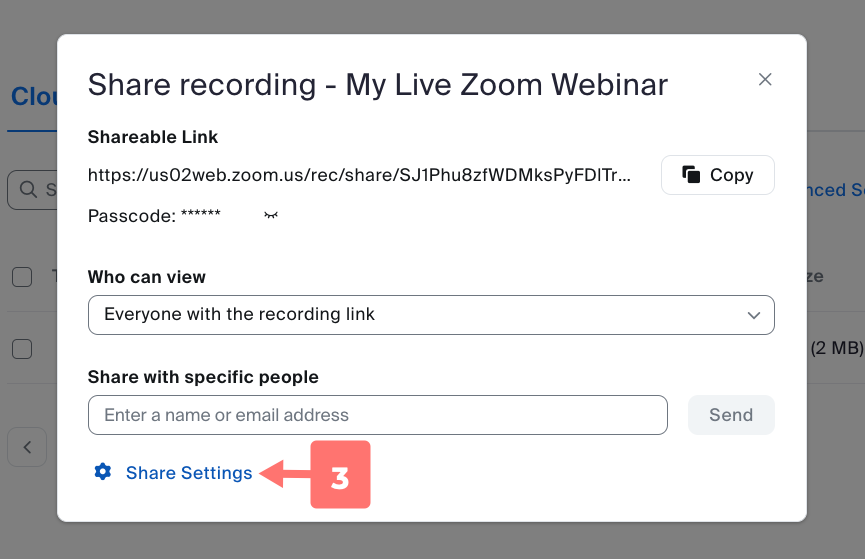Click the chevron arrow in Who can view

tap(754, 315)
